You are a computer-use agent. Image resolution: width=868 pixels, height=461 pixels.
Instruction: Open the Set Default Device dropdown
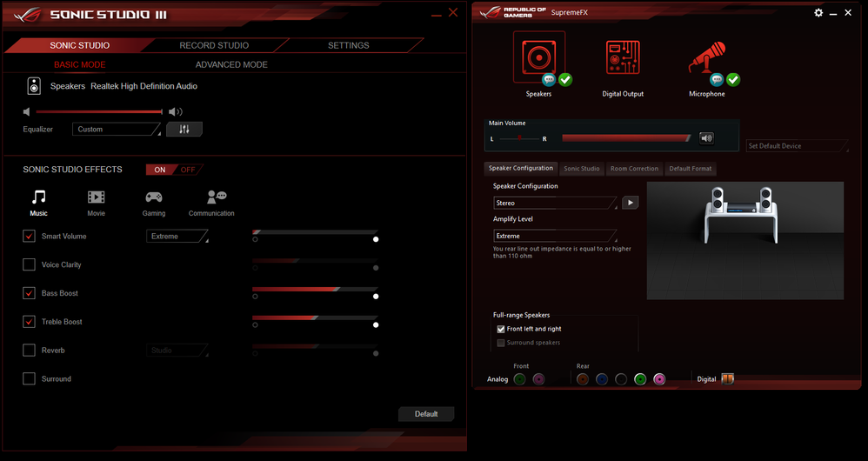point(798,146)
